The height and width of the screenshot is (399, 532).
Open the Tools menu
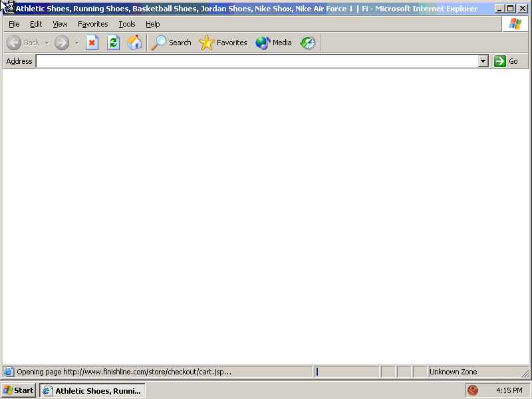pyautogui.click(x=127, y=24)
